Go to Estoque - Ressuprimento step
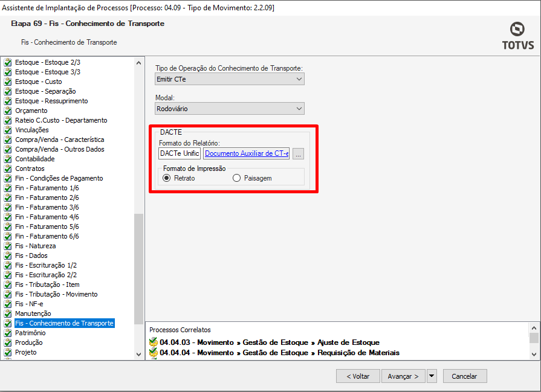541x392 pixels. (x=51, y=101)
